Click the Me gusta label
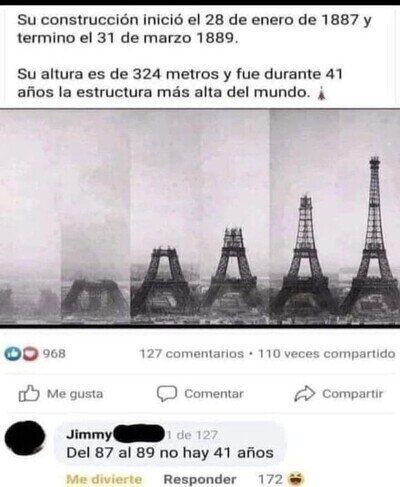This screenshot has width=400, height=487. coord(75,394)
